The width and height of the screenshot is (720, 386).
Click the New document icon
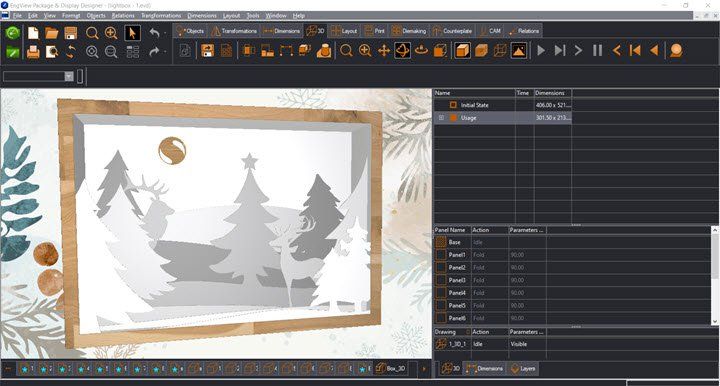coord(33,33)
